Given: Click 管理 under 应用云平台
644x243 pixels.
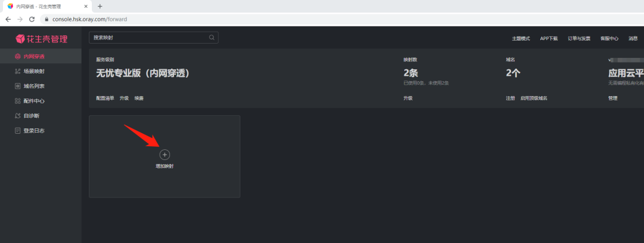Looking at the screenshot, I should pos(613,99).
